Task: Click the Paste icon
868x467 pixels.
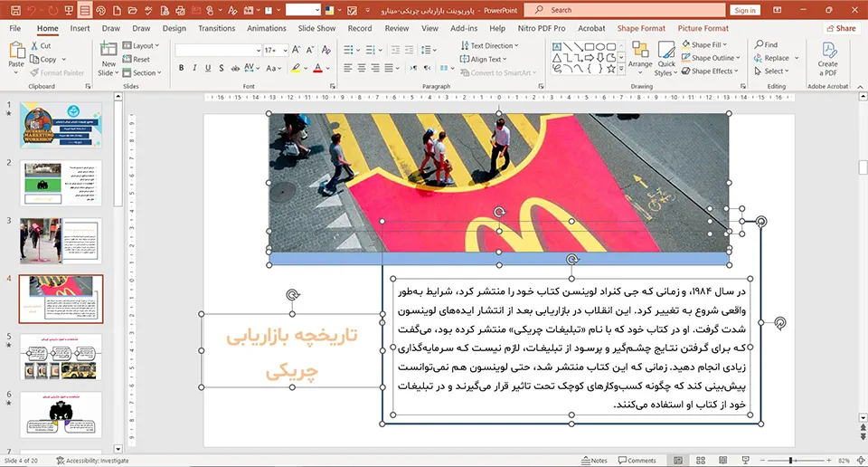Action: (x=16, y=51)
